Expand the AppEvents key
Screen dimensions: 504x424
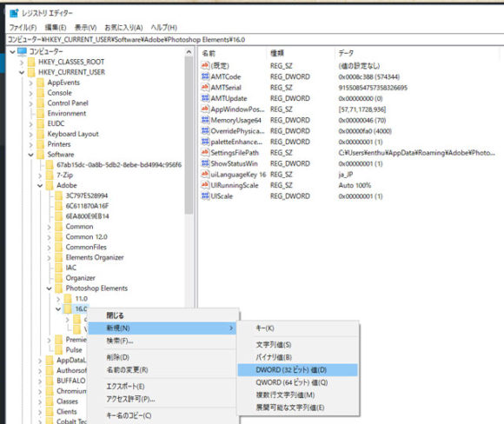(30, 83)
